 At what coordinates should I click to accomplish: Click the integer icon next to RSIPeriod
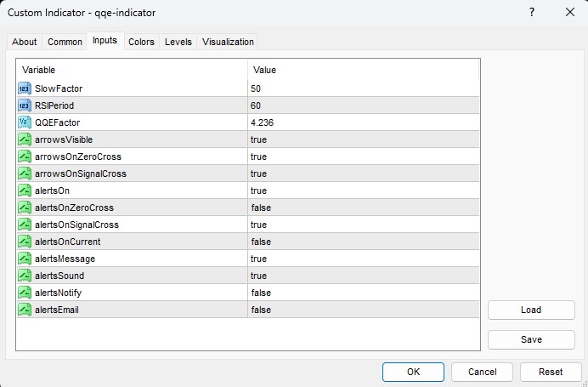pos(25,105)
